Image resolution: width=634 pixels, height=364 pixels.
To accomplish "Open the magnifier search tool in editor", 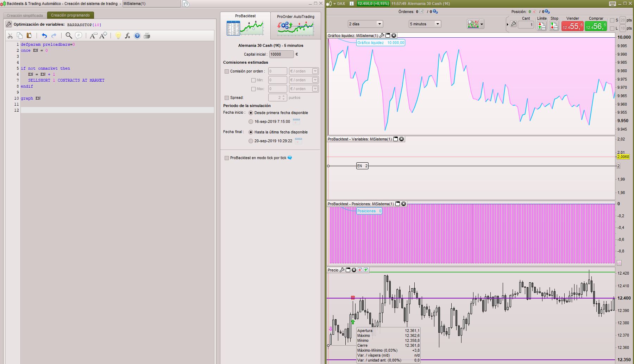I will tap(69, 36).
